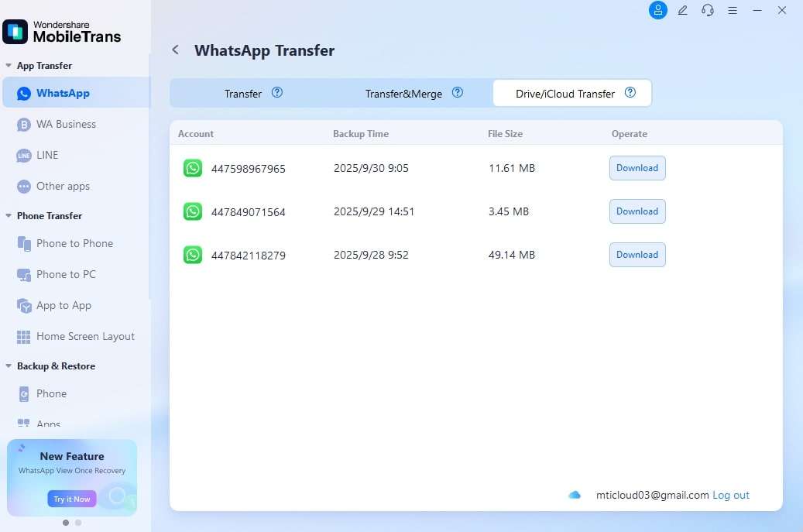Open the headset support icon
The height and width of the screenshot is (532, 803).
pos(707,10)
